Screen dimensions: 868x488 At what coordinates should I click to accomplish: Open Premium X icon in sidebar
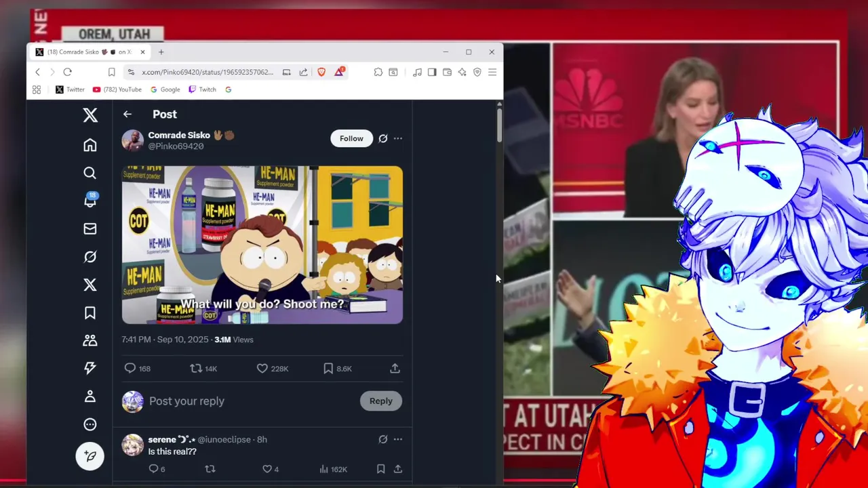coord(90,285)
